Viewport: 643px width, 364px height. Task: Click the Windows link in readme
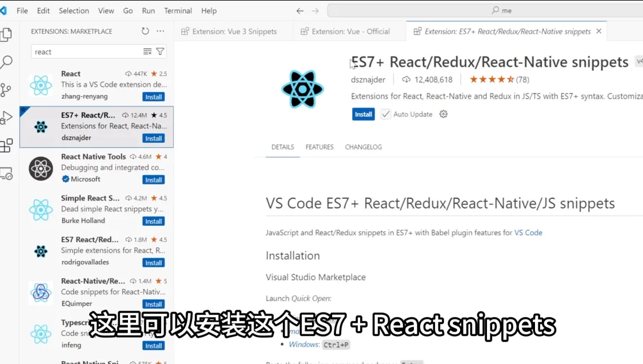click(x=304, y=345)
